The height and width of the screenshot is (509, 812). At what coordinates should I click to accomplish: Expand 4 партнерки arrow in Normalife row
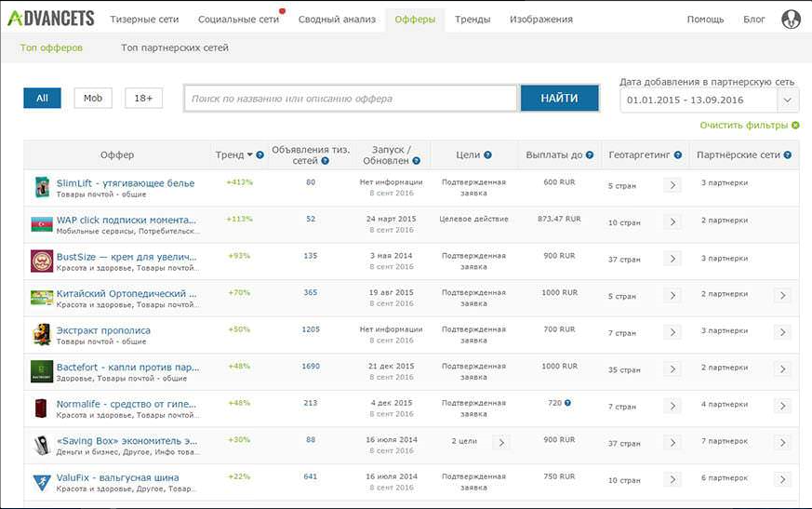pyautogui.click(x=782, y=406)
